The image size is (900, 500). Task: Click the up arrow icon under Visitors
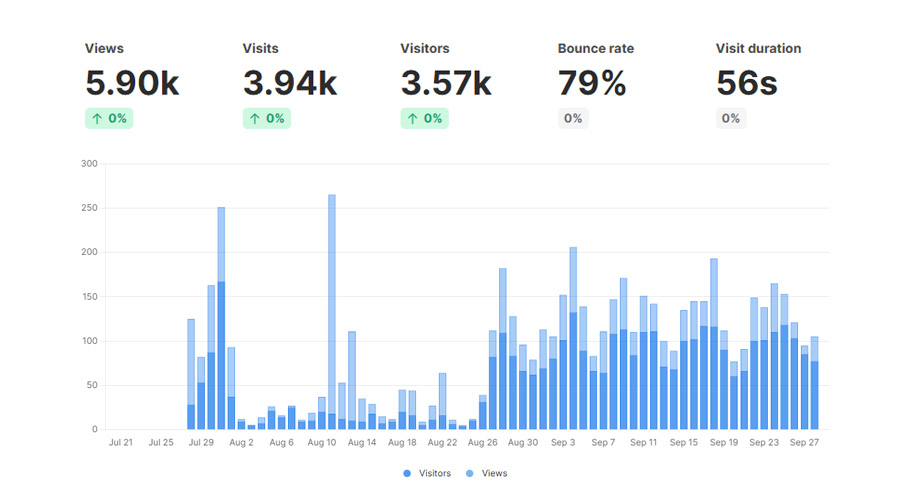[x=413, y=118]
